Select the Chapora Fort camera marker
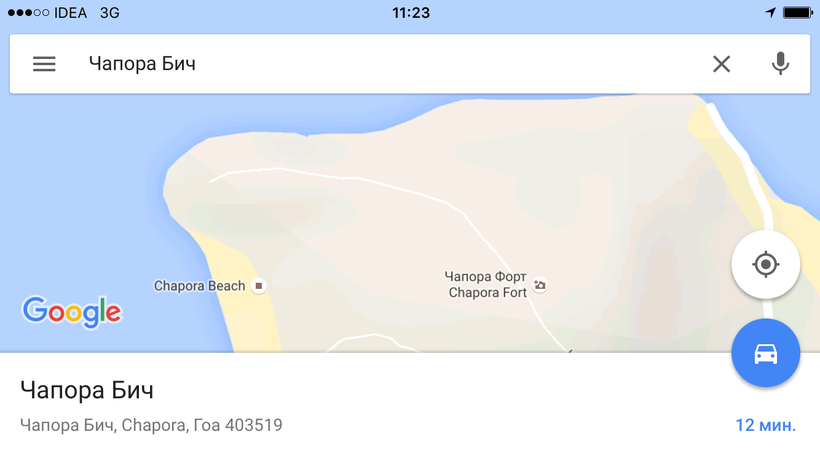 pyautogui.click(x=540, y=285)
